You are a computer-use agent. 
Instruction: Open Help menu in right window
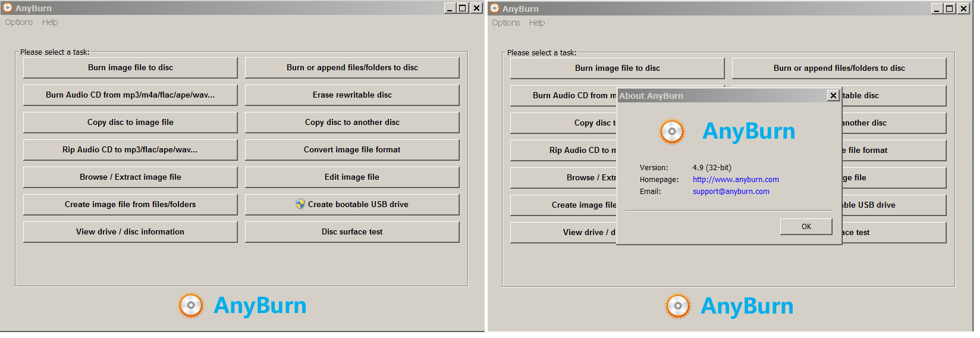point(537,23)
